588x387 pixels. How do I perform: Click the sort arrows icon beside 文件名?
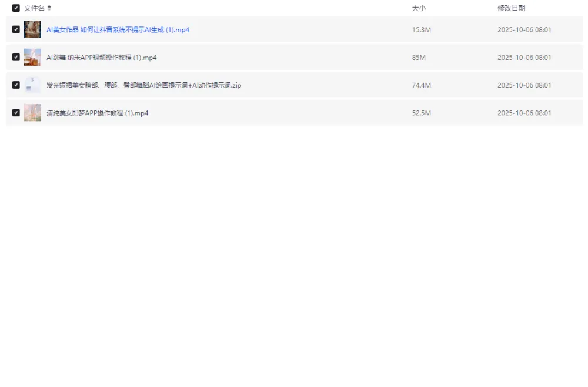[x=49, y=8]
